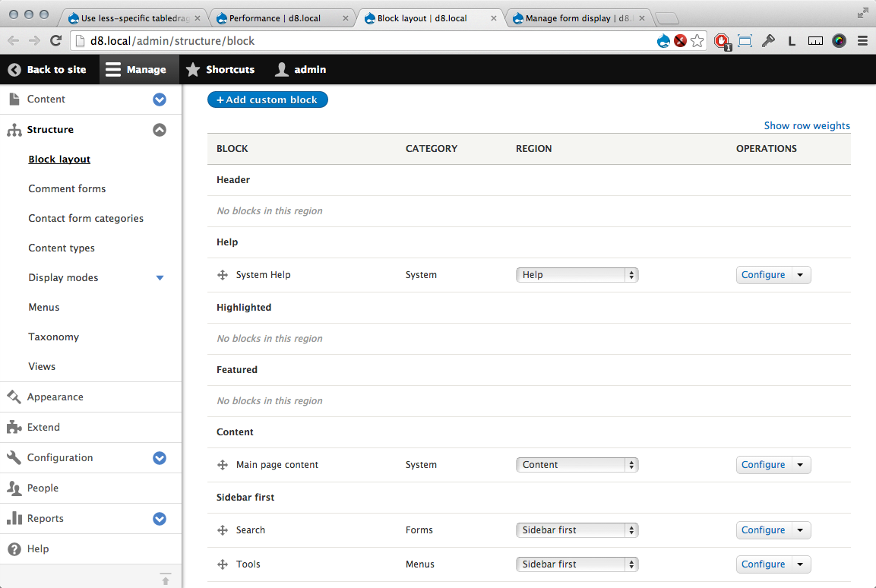The width and height of the screenshot is (876, 588).
Task: Select the drag handle icon next to Tools
Action: (223, 564)
